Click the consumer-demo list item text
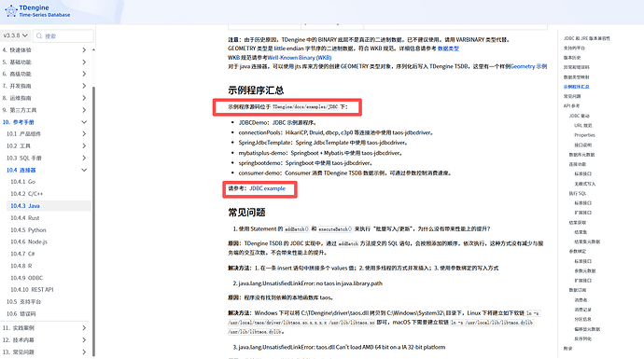Image resolution: width=644 pixels, height=359 pixels. coord(345,173)
